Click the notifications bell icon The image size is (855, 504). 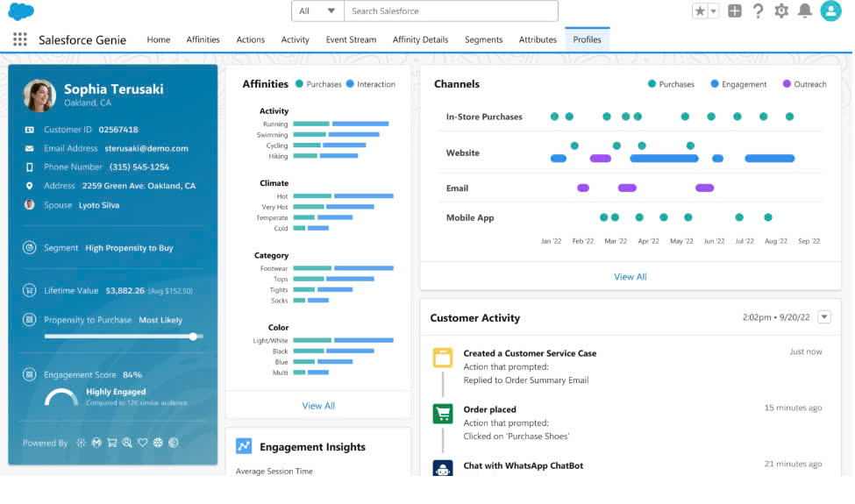(x=804, y=11)
